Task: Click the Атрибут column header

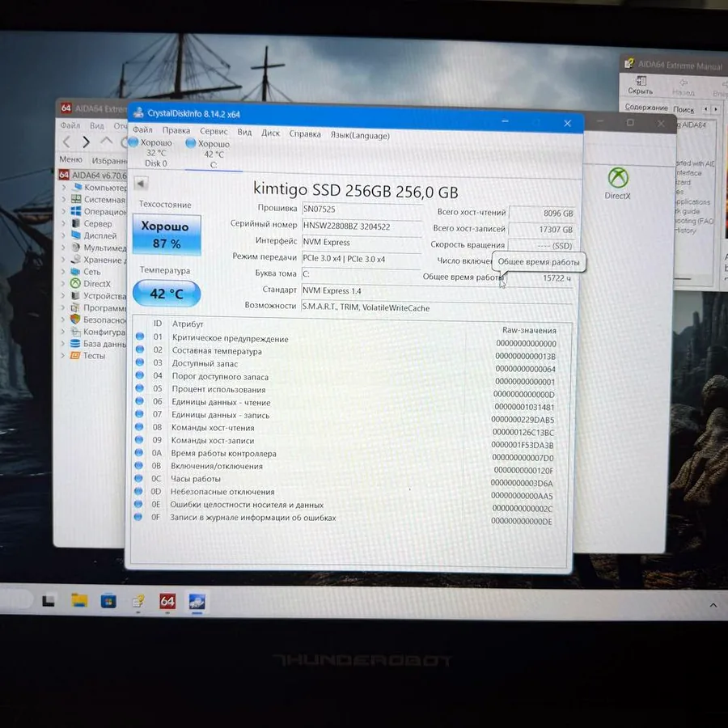Action: coord(188,324)
